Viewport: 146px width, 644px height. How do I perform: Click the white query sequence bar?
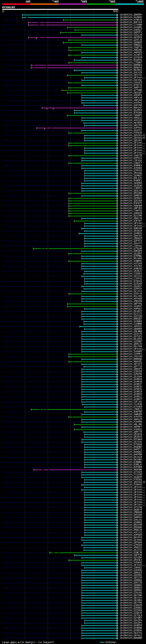click(x=60, y=9)
